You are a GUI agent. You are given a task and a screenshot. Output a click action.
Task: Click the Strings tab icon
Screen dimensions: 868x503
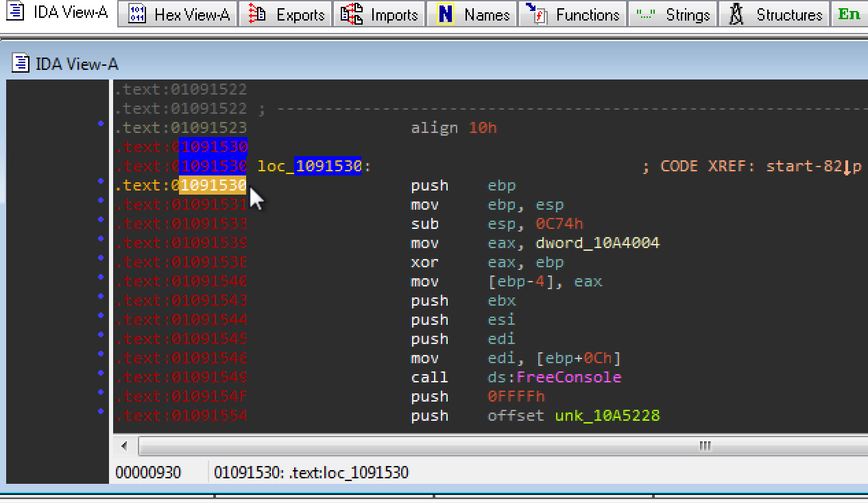(646, 14)
